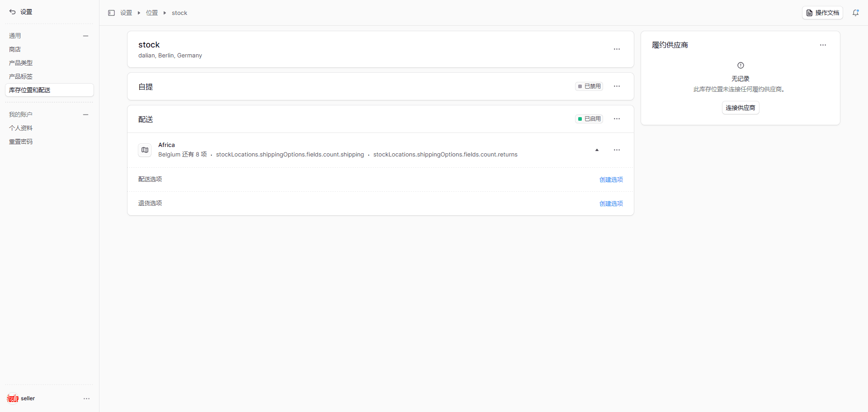Click 创建选项 for 配送选项
This screenshot has width=868, height=412.
611,180
